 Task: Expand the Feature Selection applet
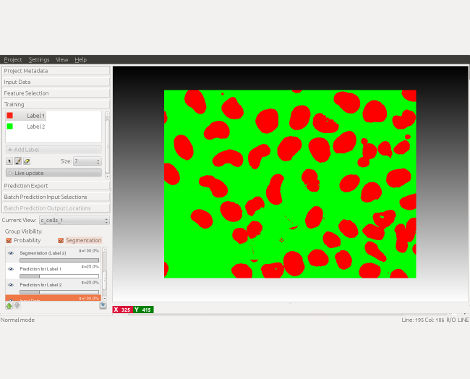(x=56, y=93)
